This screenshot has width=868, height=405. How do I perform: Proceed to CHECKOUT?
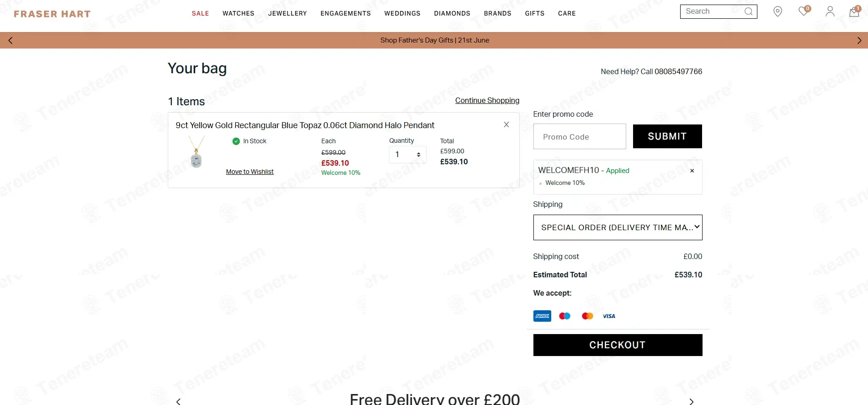coord(618,345)
